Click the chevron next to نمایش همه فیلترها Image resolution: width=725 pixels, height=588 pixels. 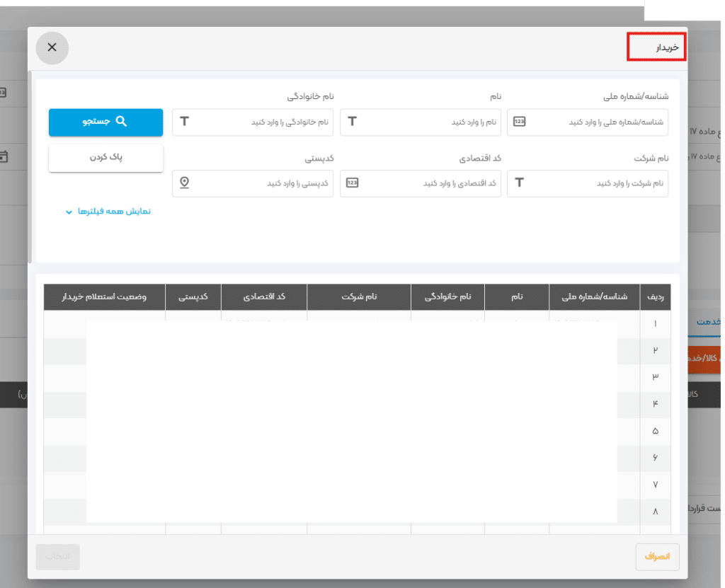(69, 212)
